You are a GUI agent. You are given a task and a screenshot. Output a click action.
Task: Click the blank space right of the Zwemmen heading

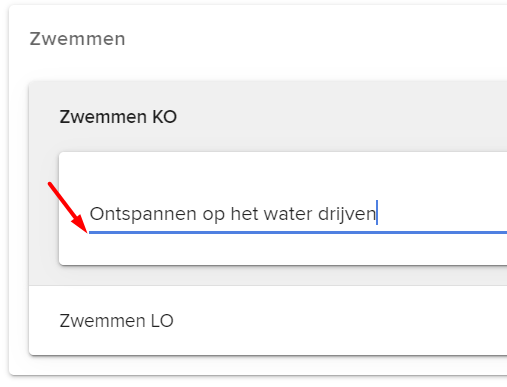click(317, 39)
